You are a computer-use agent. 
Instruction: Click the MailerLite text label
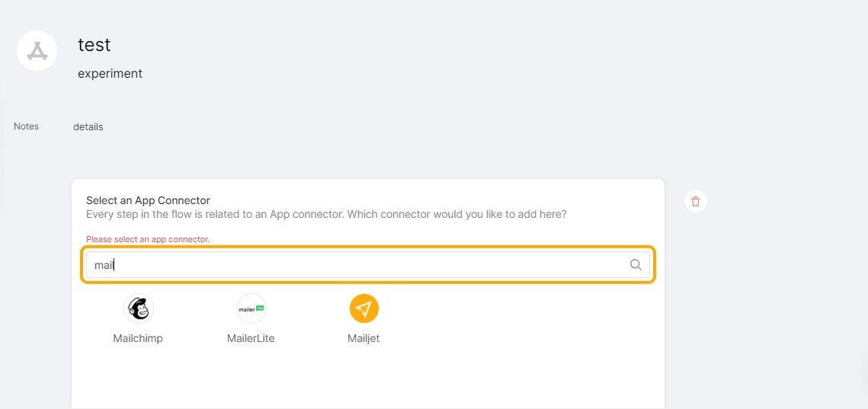click(251, 338)
